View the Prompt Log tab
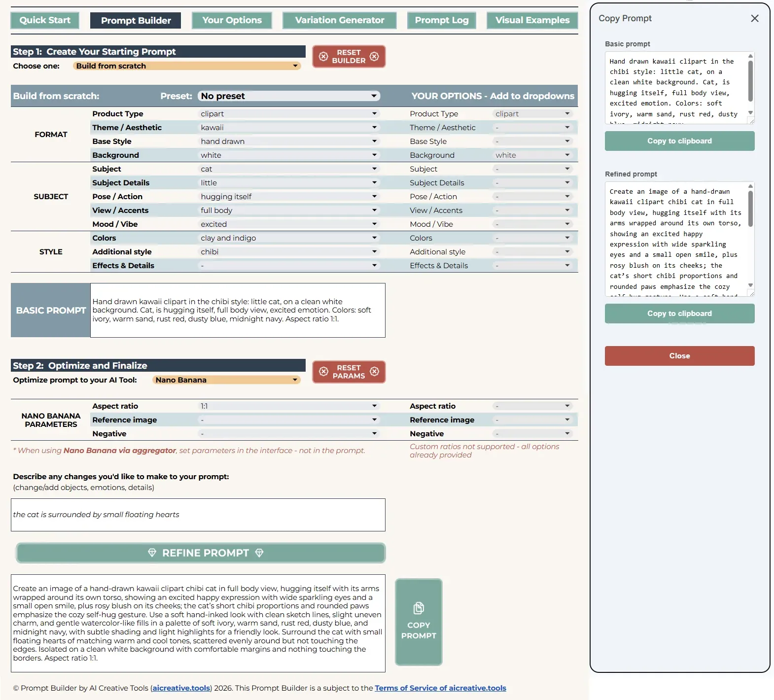 [x=442, y=20]
